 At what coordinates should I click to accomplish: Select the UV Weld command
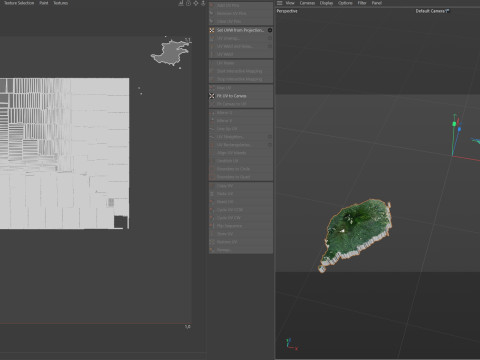tap(241, 54)
